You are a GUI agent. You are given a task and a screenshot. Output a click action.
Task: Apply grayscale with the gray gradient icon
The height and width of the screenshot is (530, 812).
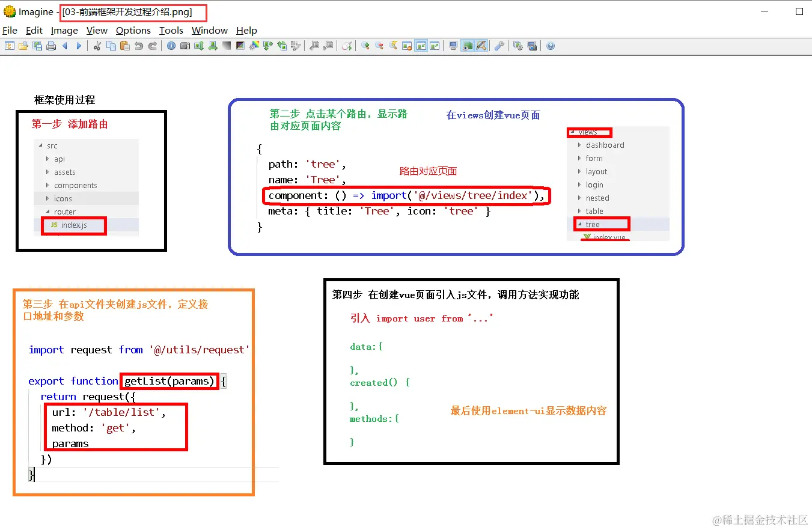tap(227, 46)
